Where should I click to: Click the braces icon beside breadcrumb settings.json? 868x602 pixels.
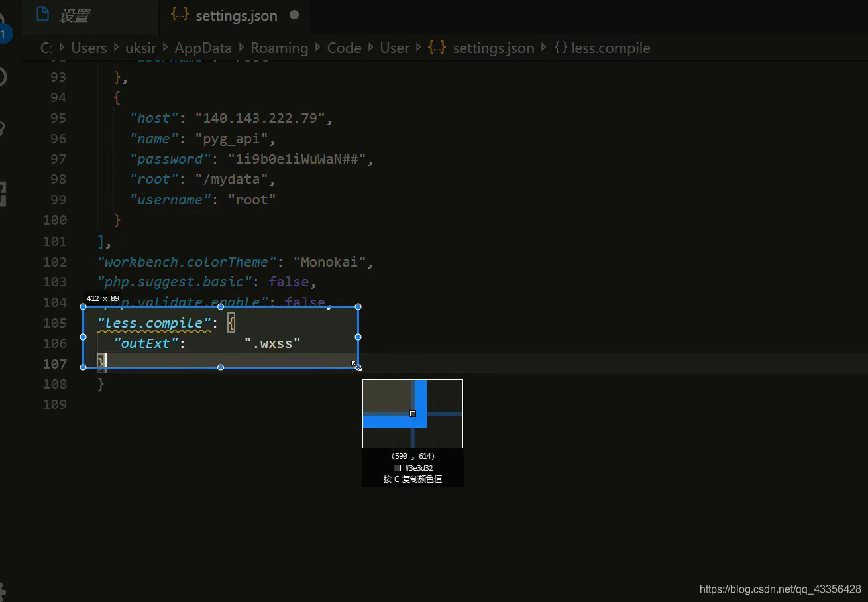(437, 48)
